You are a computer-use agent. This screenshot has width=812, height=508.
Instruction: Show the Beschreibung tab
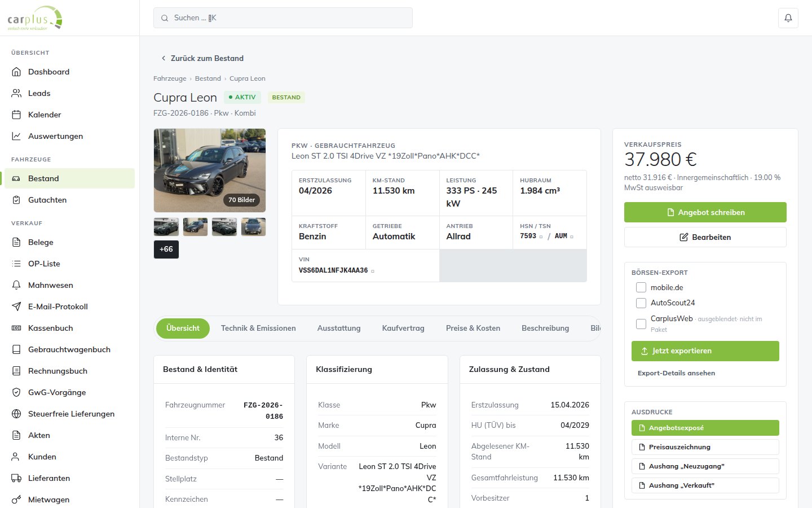tap(545, 328)
